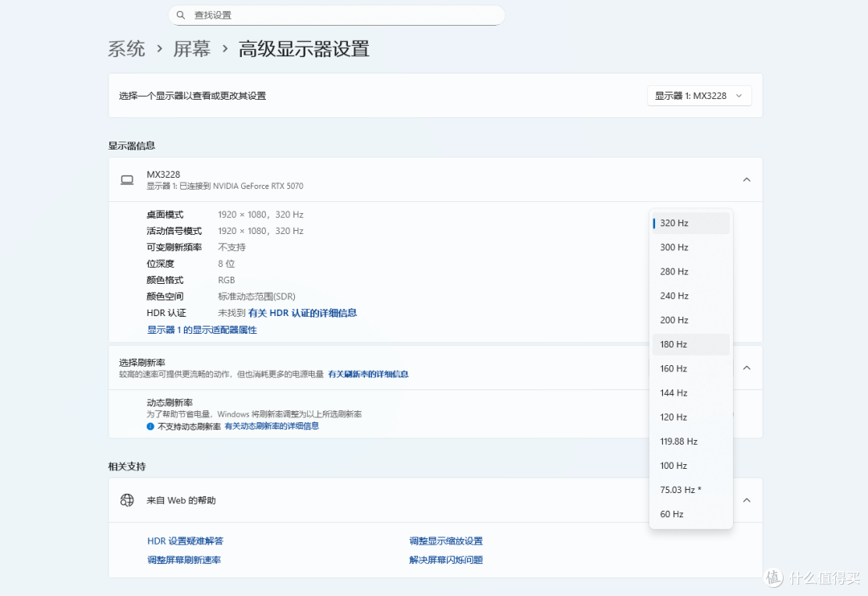Click the 动态刷新率 label
The width and height of the screenshot is (868, 596).
170,403
